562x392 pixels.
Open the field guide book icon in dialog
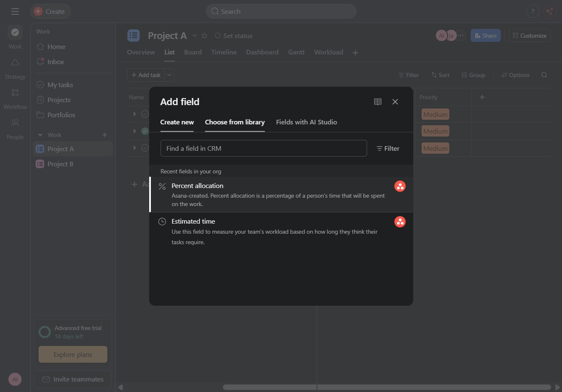[378, 102]
